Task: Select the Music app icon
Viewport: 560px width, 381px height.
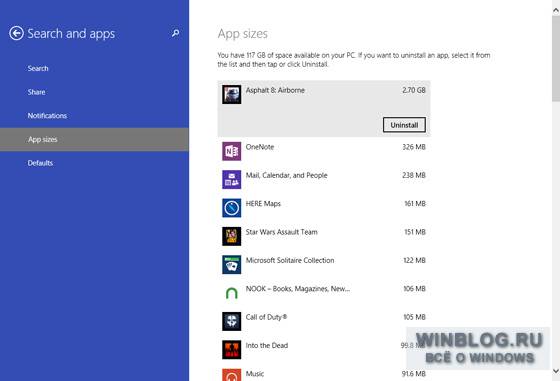Action: tap(231, 375)
